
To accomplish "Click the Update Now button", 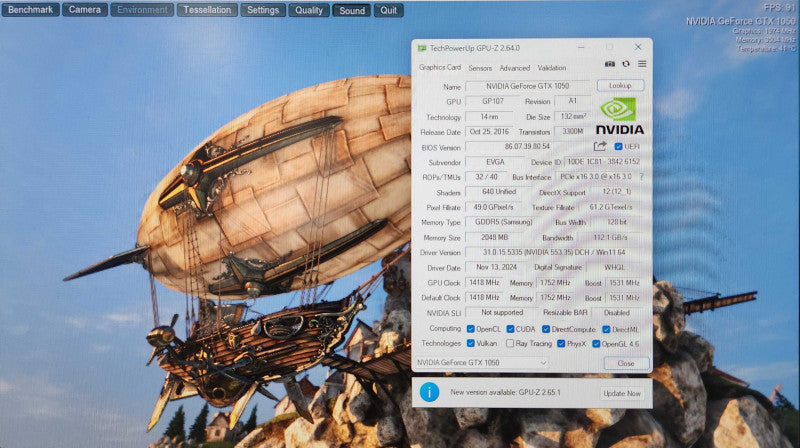I will (622, 393).
